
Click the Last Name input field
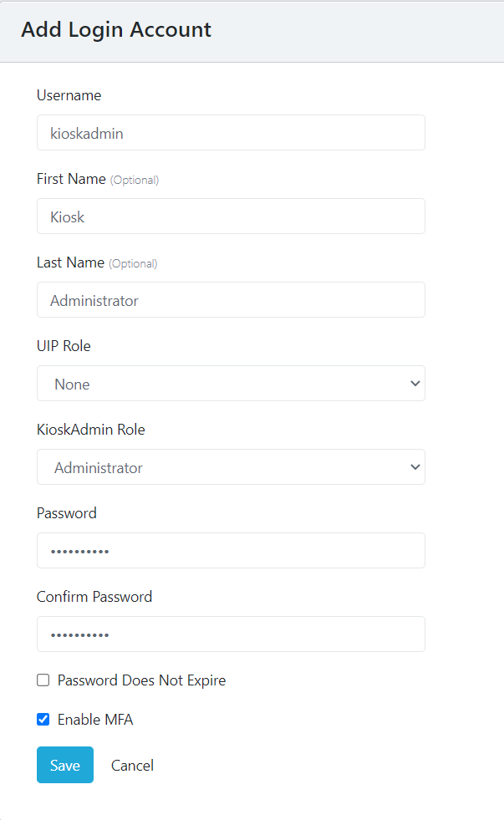[x=231, y=300]
